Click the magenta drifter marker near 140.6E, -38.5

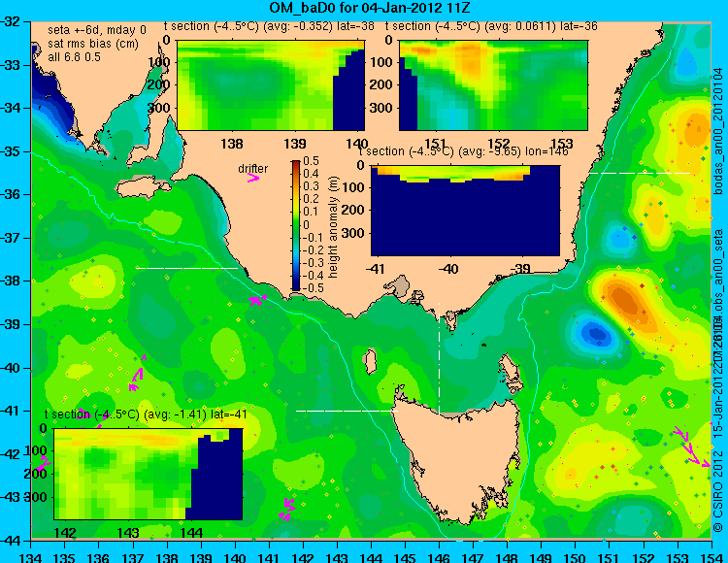coord(257,300)
